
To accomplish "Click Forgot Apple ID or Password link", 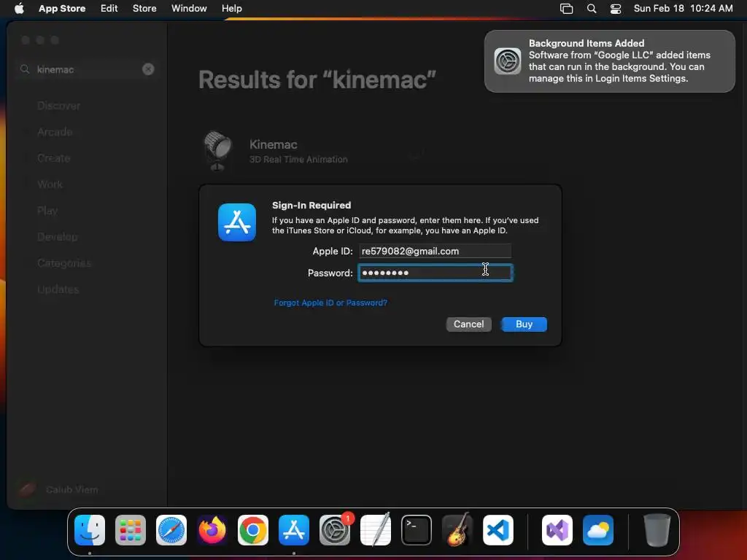I will 330,303.
